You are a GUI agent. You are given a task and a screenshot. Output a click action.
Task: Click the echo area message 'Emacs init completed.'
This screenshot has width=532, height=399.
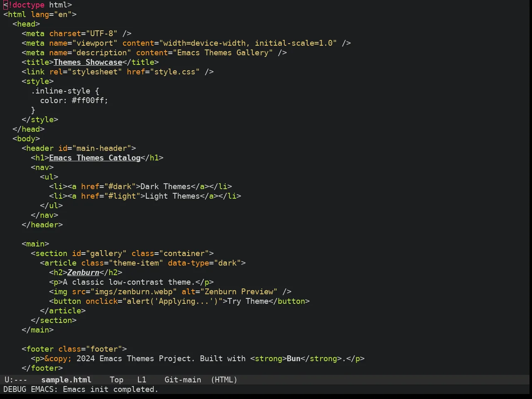111,389
